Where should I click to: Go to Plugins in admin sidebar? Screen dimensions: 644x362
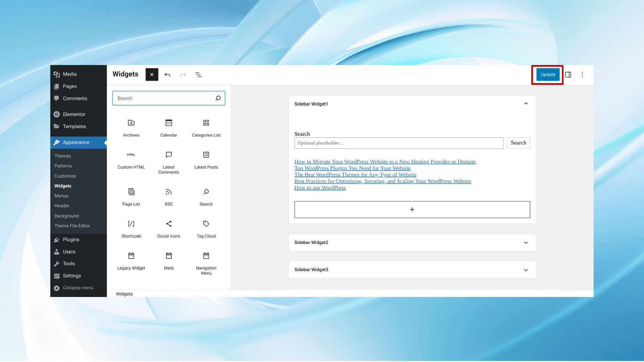click(71, 240)
